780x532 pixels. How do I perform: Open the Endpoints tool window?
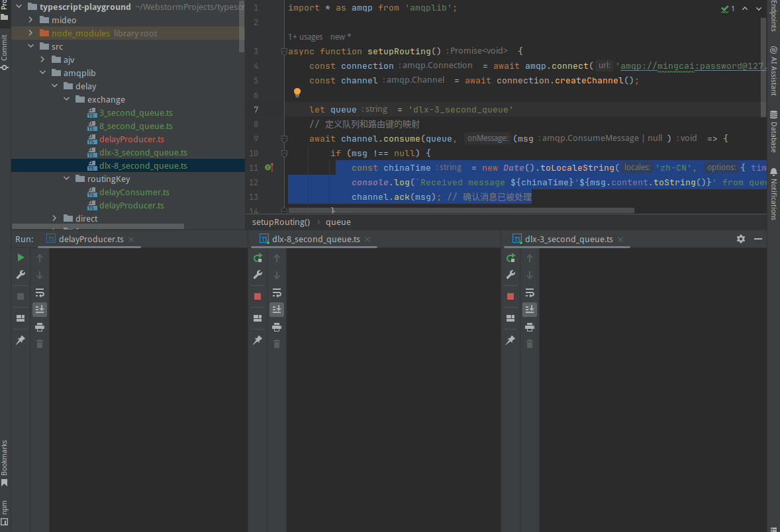[x=774, y=18]
